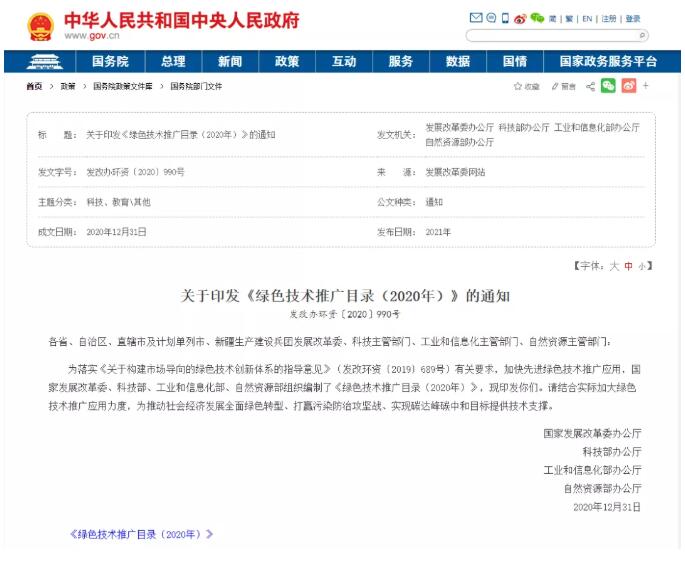Image resolution: width=685 pixels, height=572 pixels.
Task: Click the plus icon for more sharing
Action: click(x=646, y=86)
